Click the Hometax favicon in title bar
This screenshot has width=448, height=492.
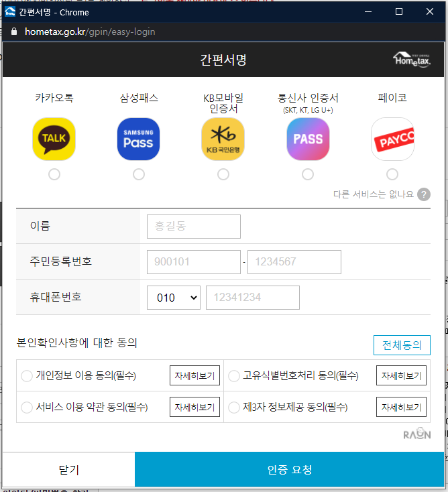10,11
